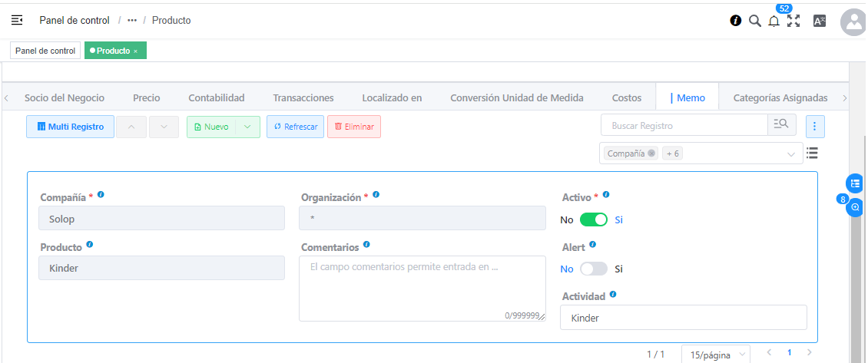The image size is (868, 363).
Task: Switch to the Costos tab
Action: tap(627, 97)
